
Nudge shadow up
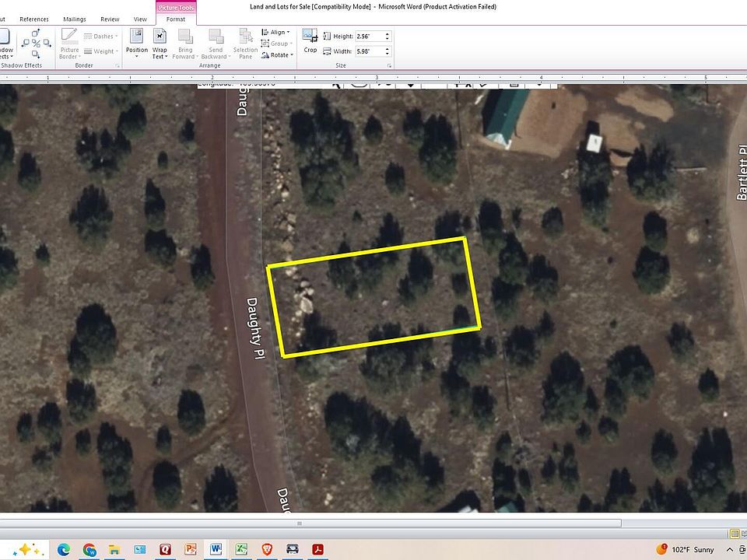click(x=37, y=33)
